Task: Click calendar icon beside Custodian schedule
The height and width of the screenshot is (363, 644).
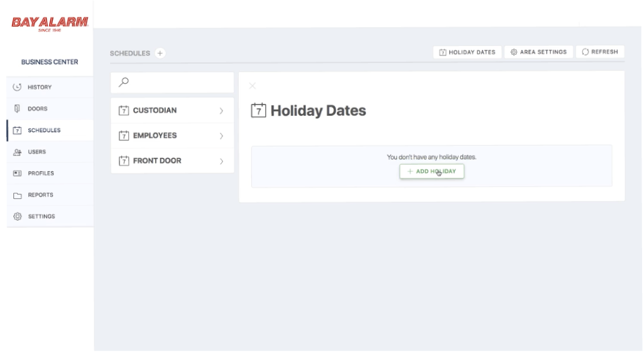Action: pyautogui.click(x=124, y=110)
